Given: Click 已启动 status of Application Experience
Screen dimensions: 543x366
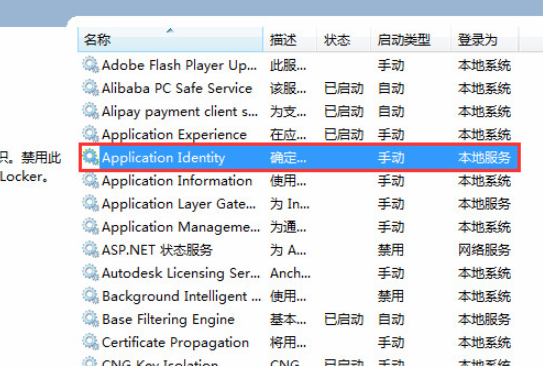Looking at the screenshot, I should pyautogui.click(x=344, y=134).
